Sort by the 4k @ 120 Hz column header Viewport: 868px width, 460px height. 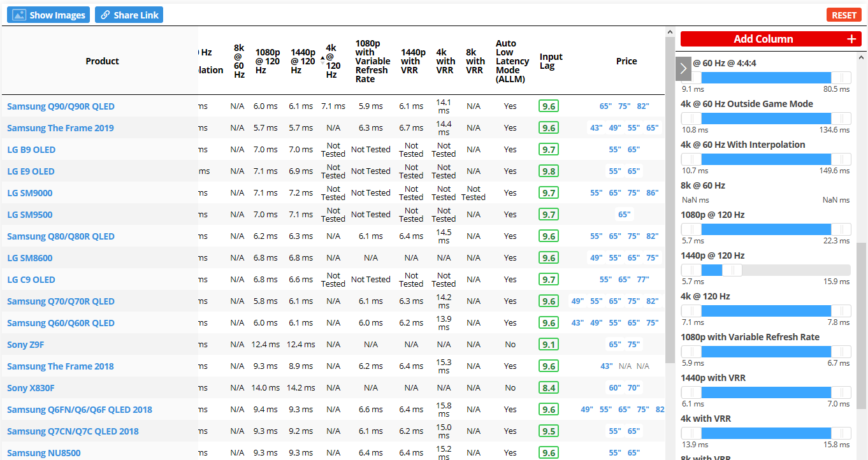(333, 61)
